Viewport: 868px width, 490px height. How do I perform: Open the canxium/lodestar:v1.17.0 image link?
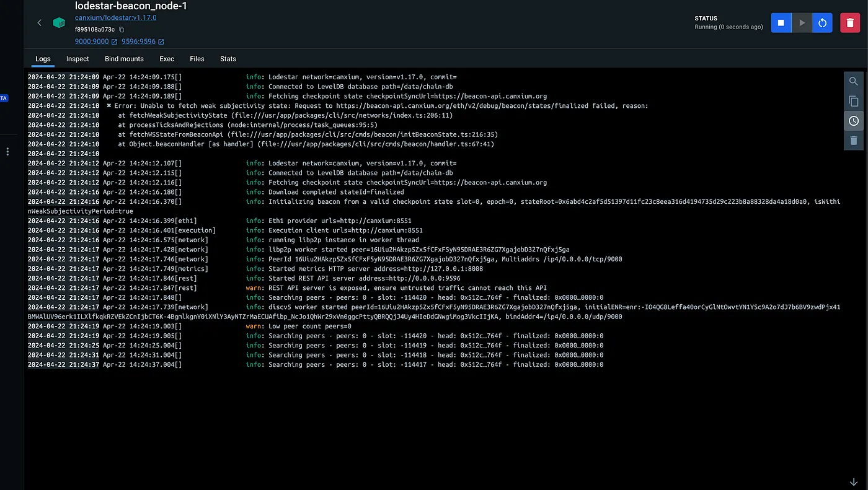(115, 17)
